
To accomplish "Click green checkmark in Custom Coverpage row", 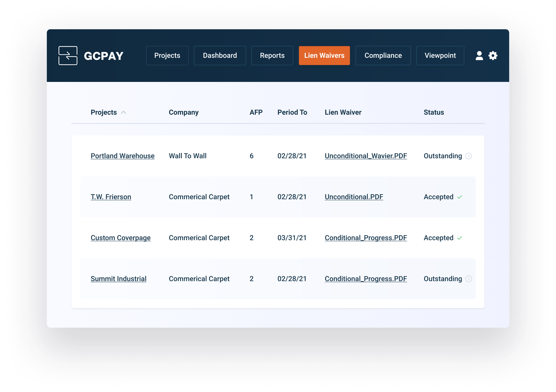I will click(460, 238).
